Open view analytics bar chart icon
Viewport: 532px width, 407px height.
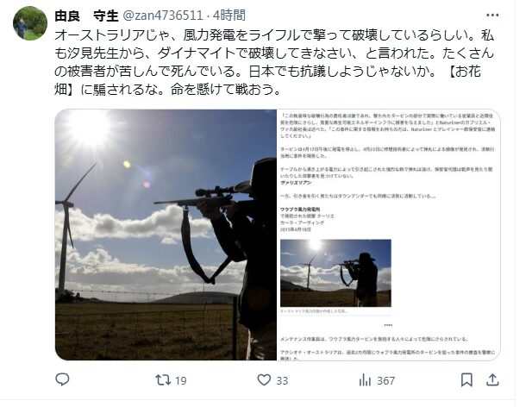coord(365,380)
